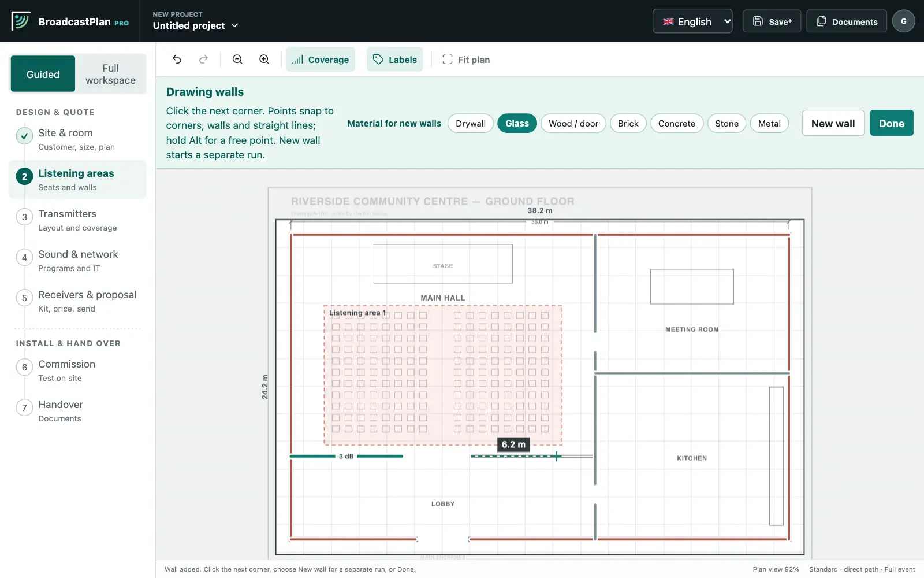Open step 6 Commission
Screen dimensions: 924x578
pyautogui.click(x=77, y=370)
